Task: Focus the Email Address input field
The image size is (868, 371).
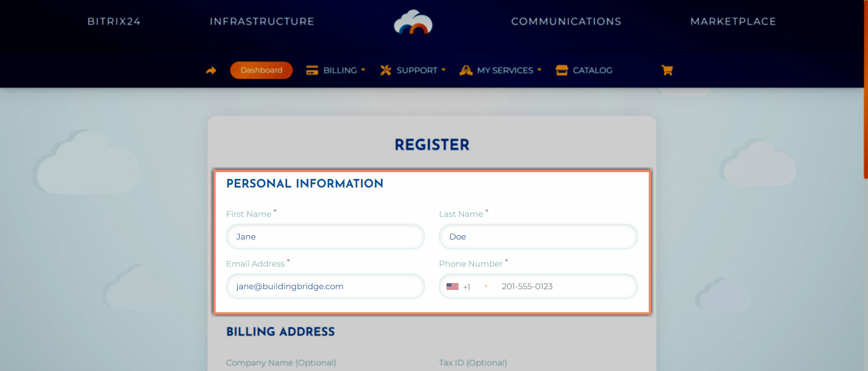Action: [x=325, y=286]
